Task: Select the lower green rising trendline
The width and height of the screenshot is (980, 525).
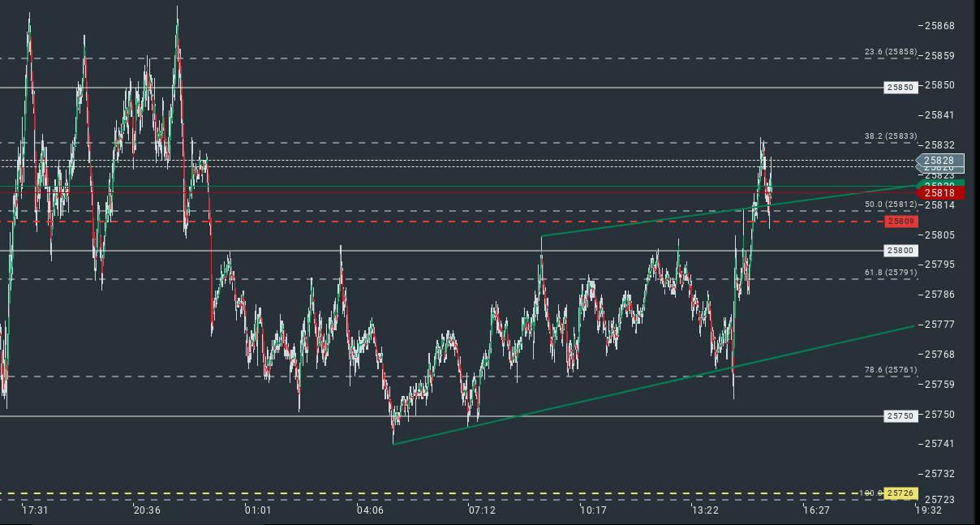Action: [x=654, y=385]
